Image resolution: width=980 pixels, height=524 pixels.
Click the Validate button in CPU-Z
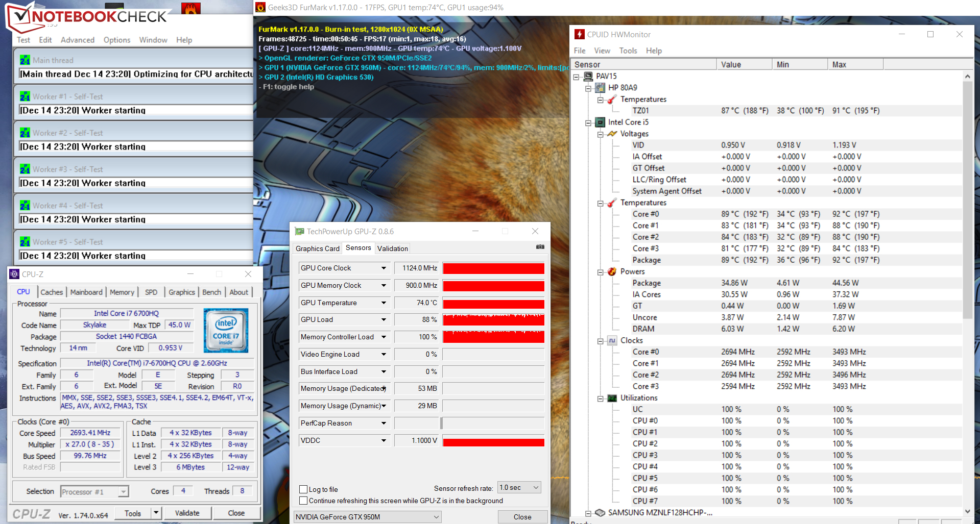187,513
